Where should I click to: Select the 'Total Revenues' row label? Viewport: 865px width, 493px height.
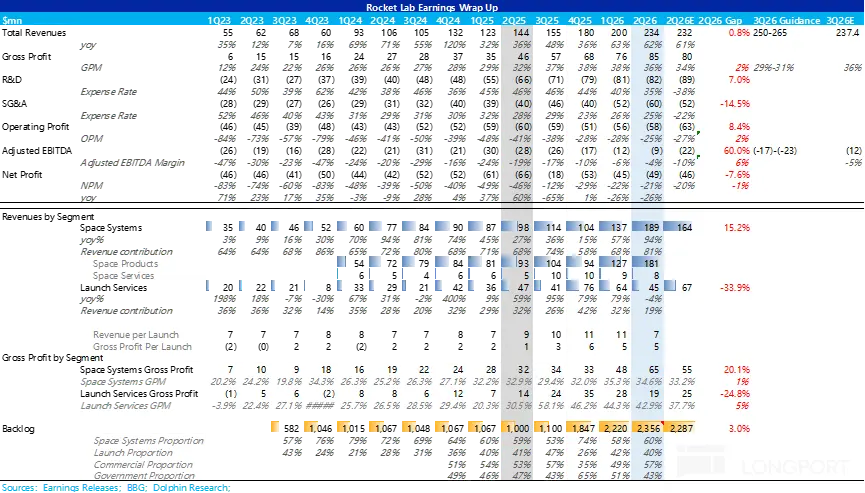tap(34, 33)
